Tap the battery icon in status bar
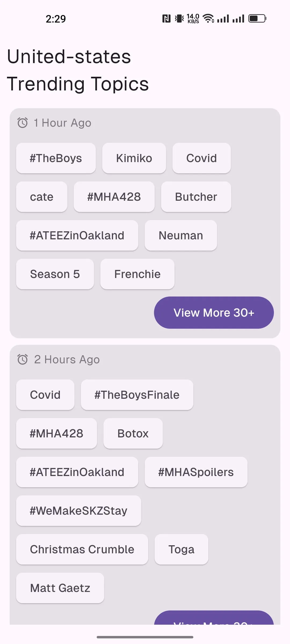Screen dimensions: 290x644 (x=257, y=19)
